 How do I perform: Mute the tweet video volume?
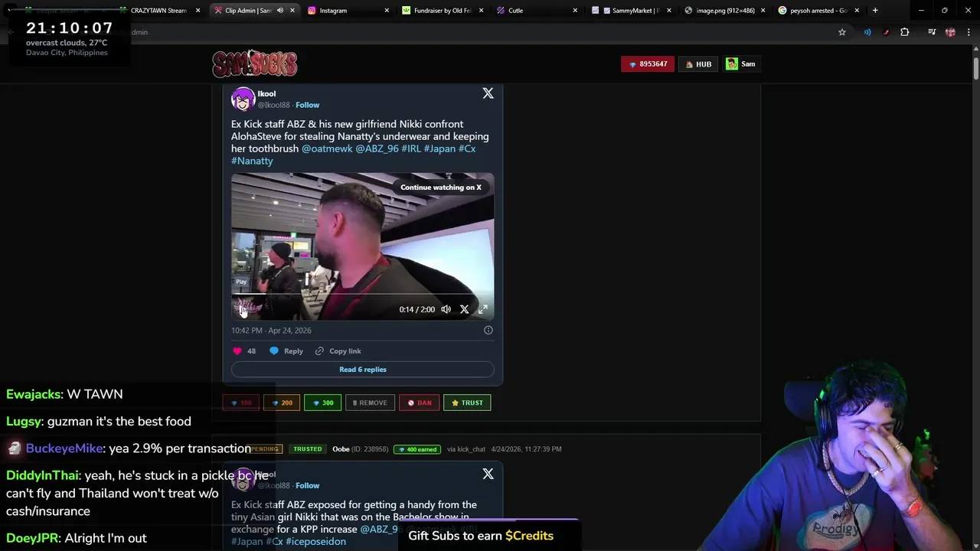pos(446,309)
